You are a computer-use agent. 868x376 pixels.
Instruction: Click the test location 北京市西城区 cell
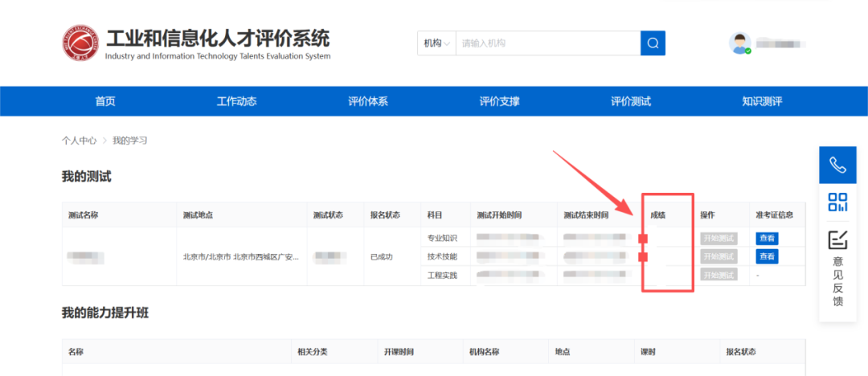pyautogui.click(x=241, y=257)
